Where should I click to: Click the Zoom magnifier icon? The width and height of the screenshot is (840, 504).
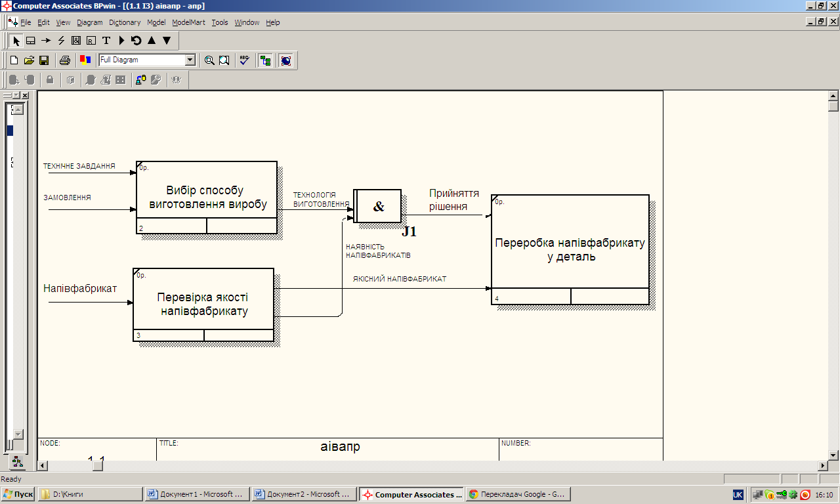click(209, 60)
